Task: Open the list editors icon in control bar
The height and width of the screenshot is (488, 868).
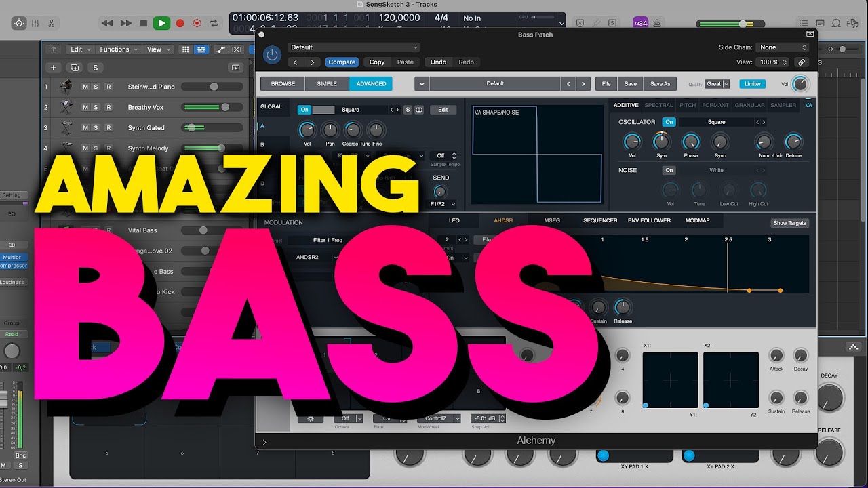Action: [x=804, y=23]
